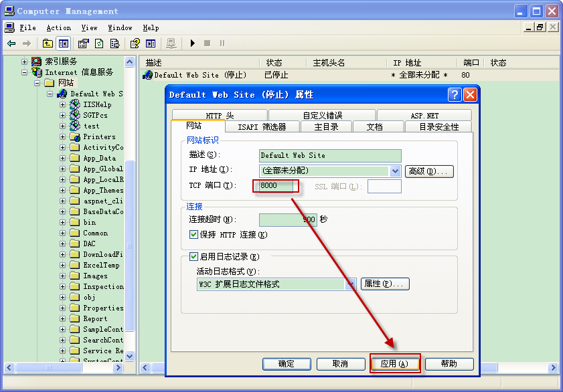This screenshot has width=563, height=392.
Task: Collapse the 网站 tree node
Action: coord(37,83)
